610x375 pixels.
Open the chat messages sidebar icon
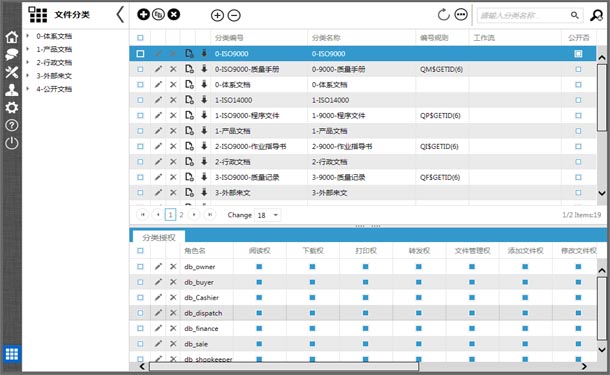pyautogui.click(x=12, y=54)
